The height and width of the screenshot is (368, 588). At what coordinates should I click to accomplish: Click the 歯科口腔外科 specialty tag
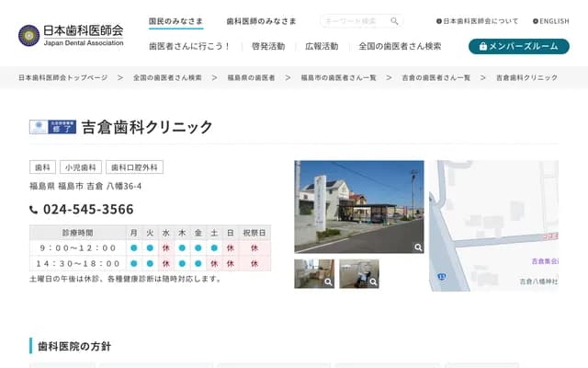pos(134,167)
